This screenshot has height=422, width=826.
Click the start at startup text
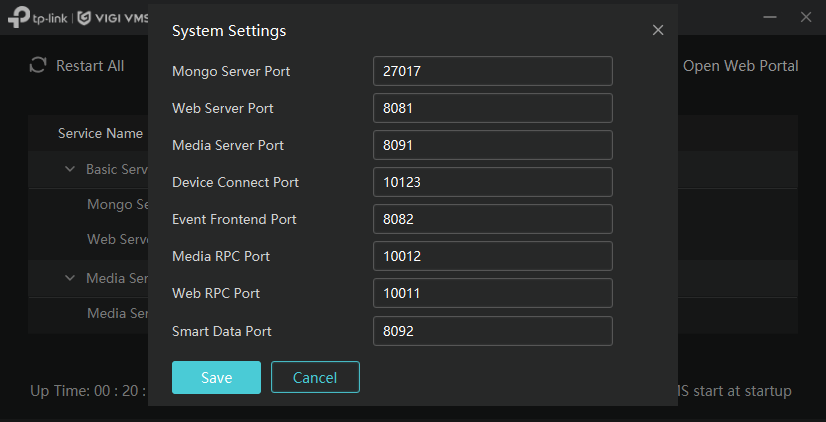tap(734, 391)
